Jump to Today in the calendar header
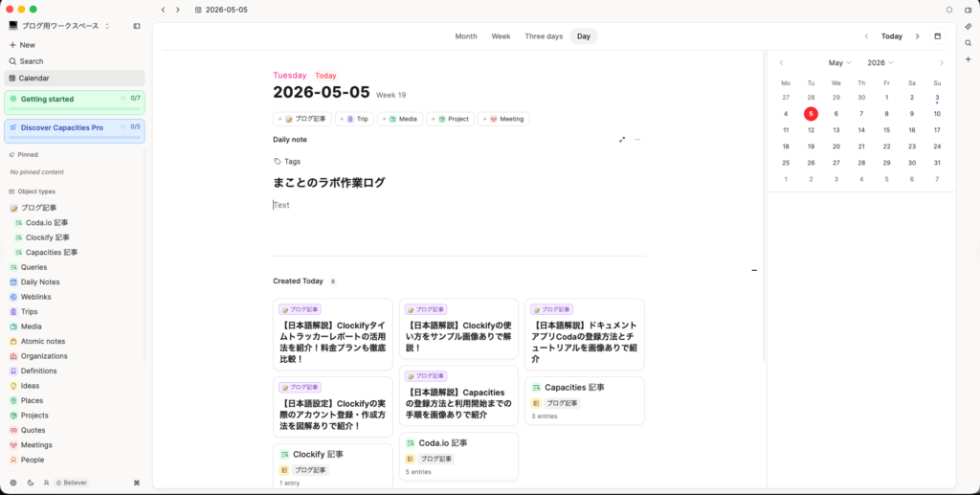 [892, 36]
